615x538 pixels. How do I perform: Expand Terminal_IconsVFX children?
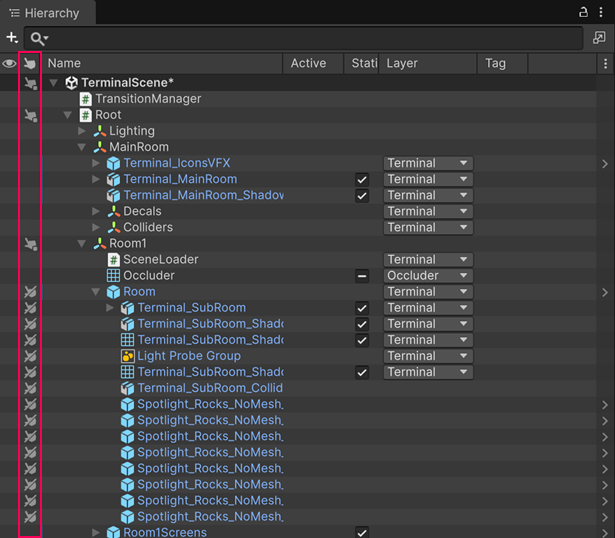tap(96, 163)
